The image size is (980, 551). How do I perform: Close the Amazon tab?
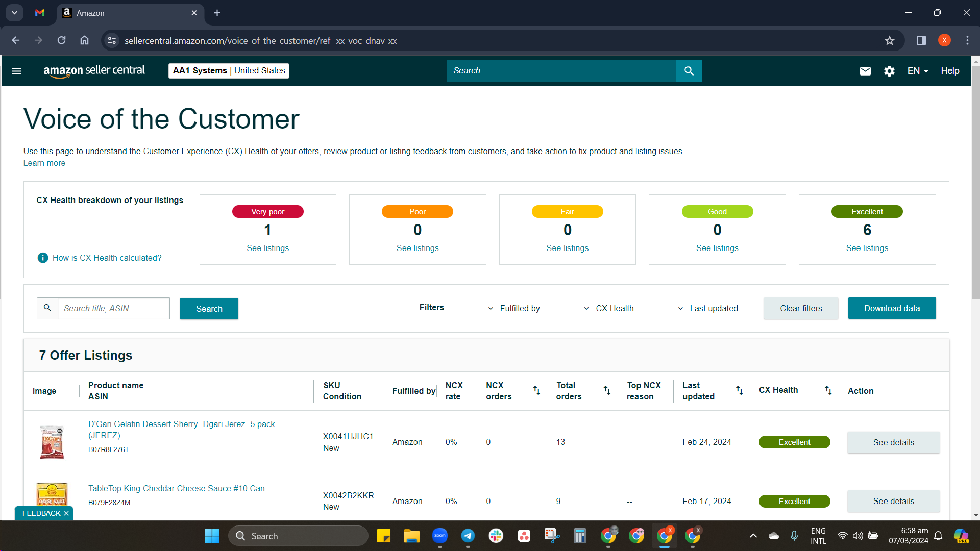click(x=194, y=13)
